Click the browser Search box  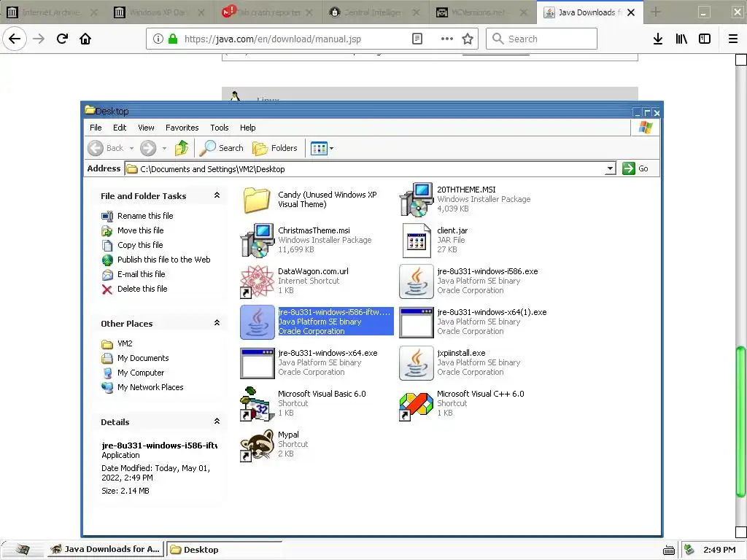coord(541,39)
